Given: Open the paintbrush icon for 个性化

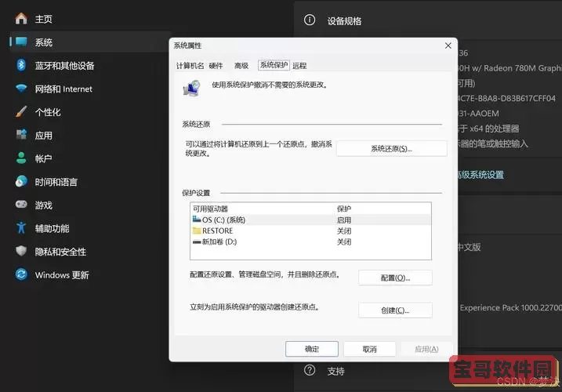Looking at the screenshot, I should 21,111.
